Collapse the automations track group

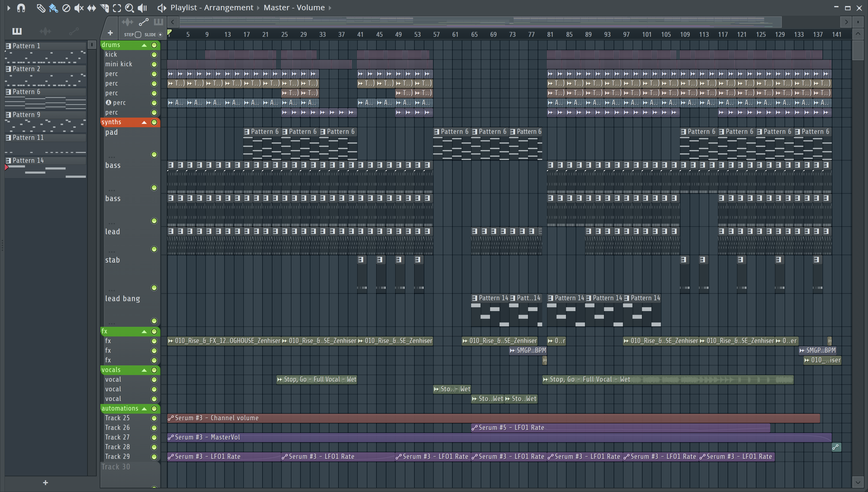144,408
